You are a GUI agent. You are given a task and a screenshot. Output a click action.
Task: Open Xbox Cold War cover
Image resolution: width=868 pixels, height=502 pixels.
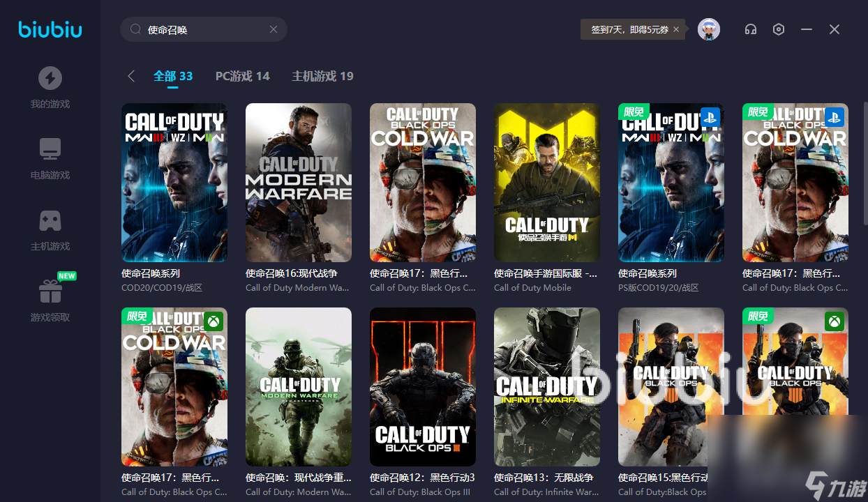click(x=174, y=387)
